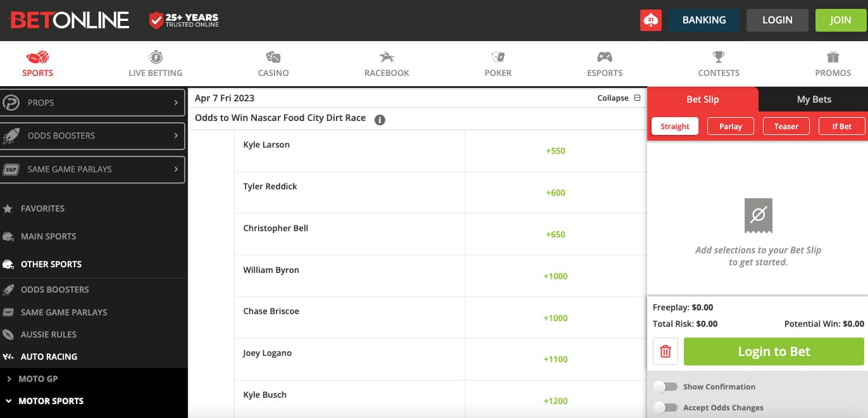Click the Main Sports helmet icon

(x=8, y=236)
